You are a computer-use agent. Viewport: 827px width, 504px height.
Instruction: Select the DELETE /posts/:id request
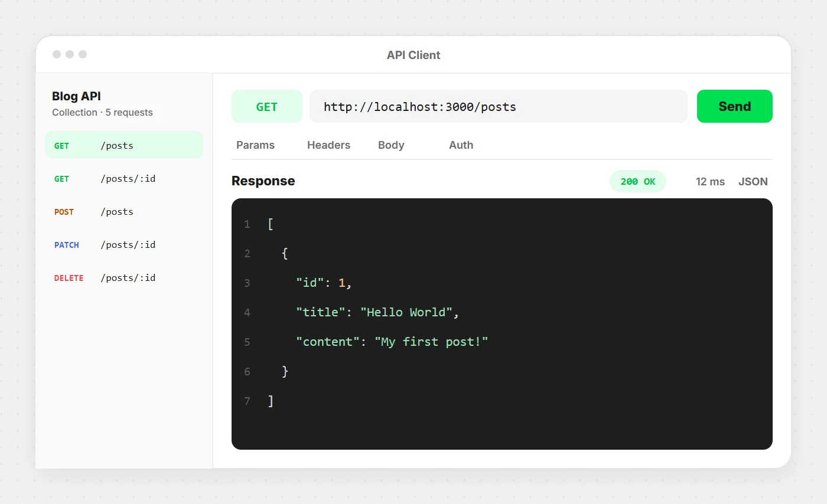click(124, 277)
